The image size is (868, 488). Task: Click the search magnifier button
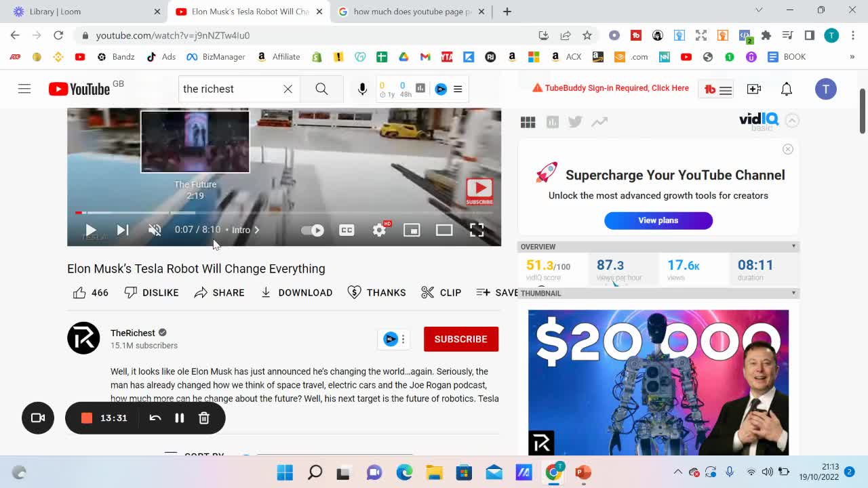click(321, 89)
